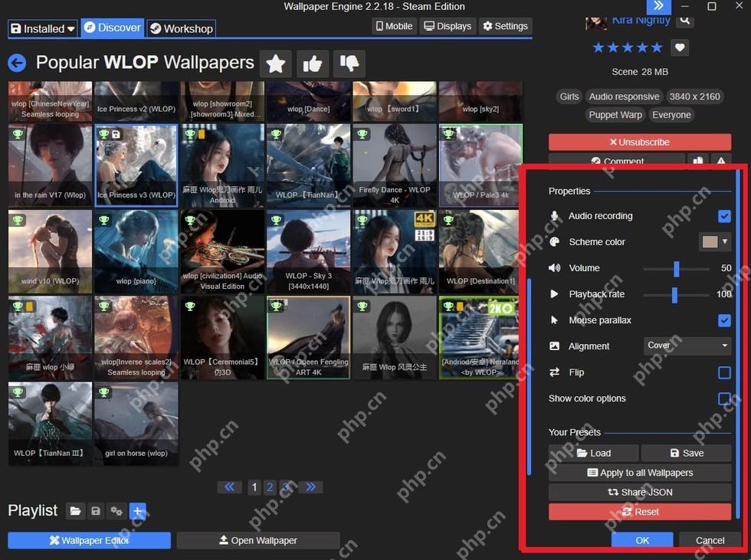Open the Settings menu
This screenshot has height=560, width=751.
505,26
